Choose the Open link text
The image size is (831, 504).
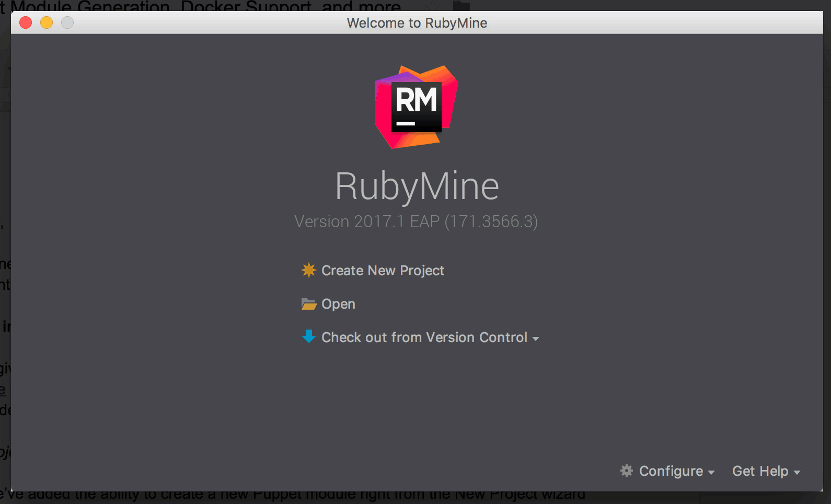pos(338,304)
